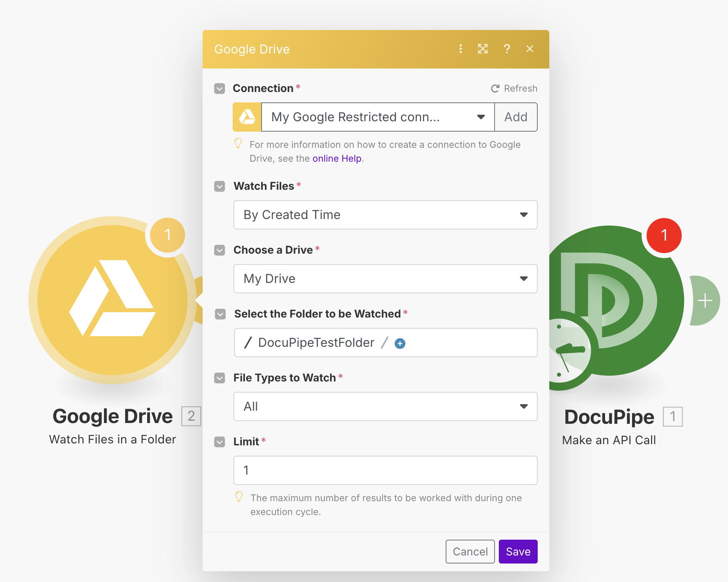728x582 pixels.
Task: Click the Save button
Action: tap(518, 552)
